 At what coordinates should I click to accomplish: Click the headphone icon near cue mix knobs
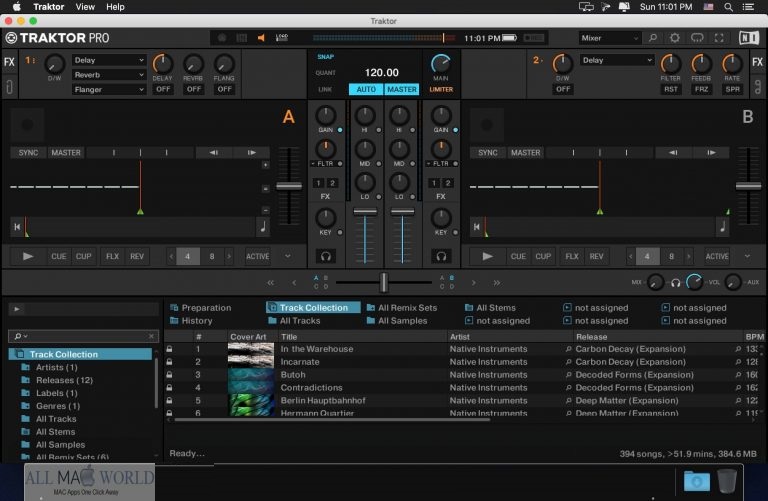tap(675, 283)
